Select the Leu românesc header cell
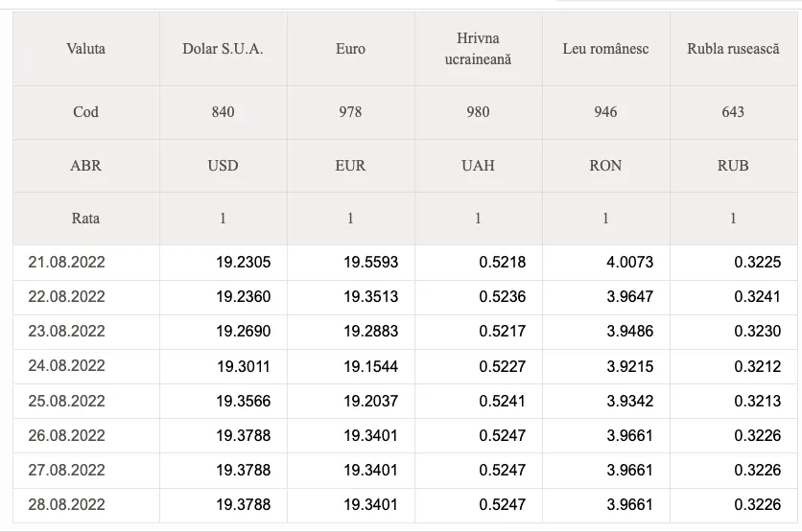The height and width of the screenshot is (532, 802). [x=606, y=49]
